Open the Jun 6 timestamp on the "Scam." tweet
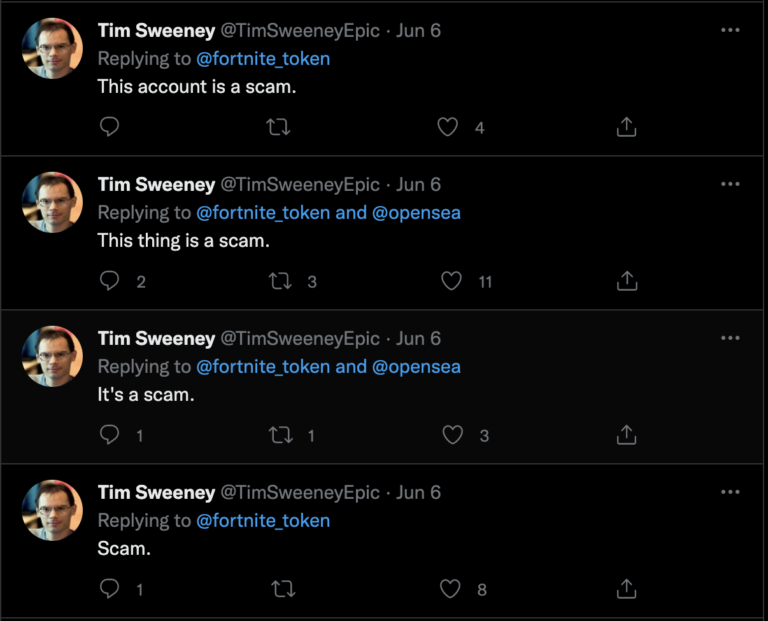768x621 pixels. coord(418,492)
